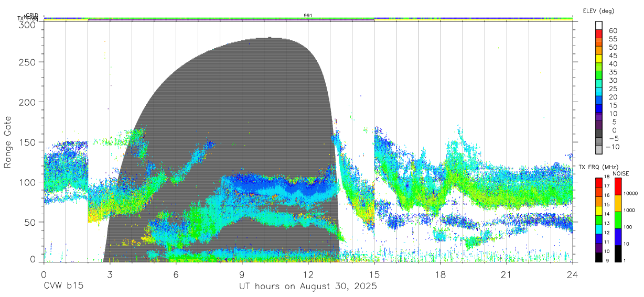The height and width of the screenshot is (297, 644).
Task: Click the 3 hour tick label on x-axis
Action: (x=110, y=274)
